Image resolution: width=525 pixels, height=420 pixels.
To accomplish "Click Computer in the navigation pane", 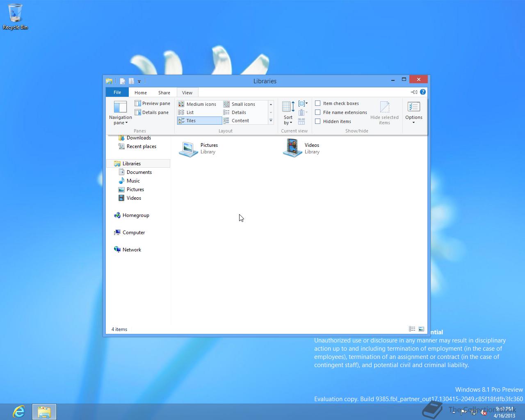I will point(134,233).
